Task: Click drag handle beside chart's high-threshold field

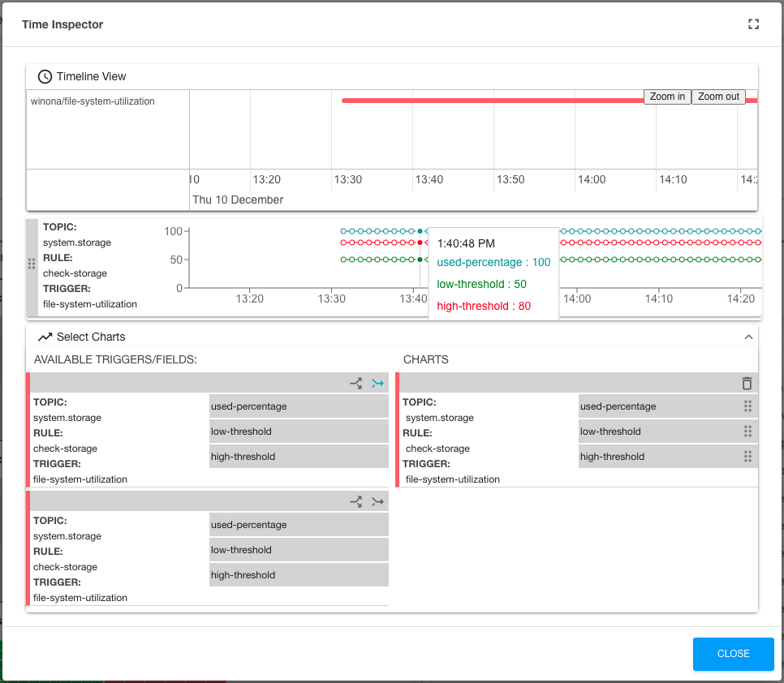Action: click(x=747, y=457)
